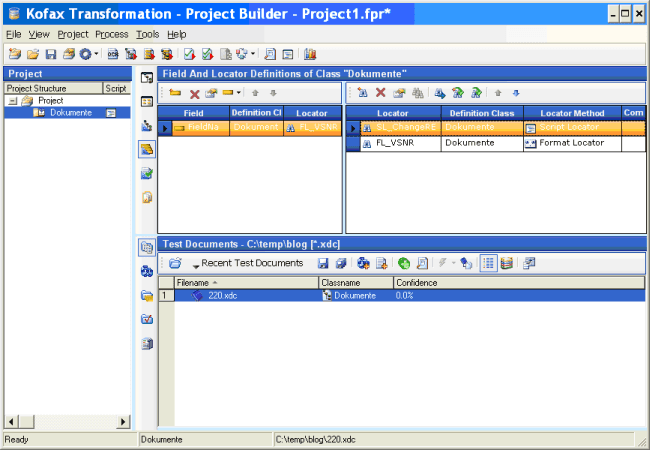
Task: Collapse the Project tree node
Action: tap(11, 101)
